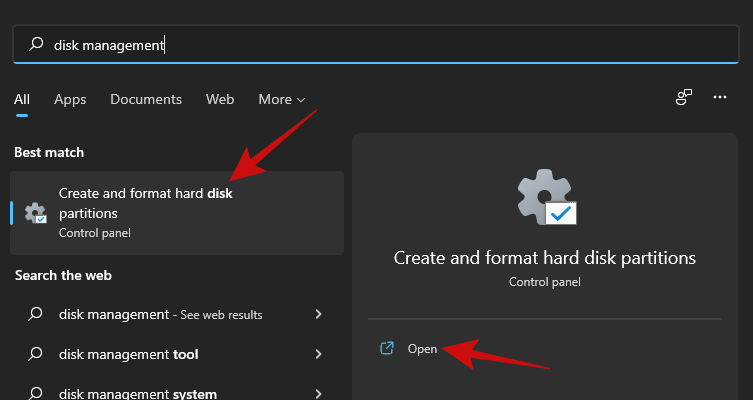753x400 pixels.
Task: Open the three-dot more options menu
Action: click(720, 97)
